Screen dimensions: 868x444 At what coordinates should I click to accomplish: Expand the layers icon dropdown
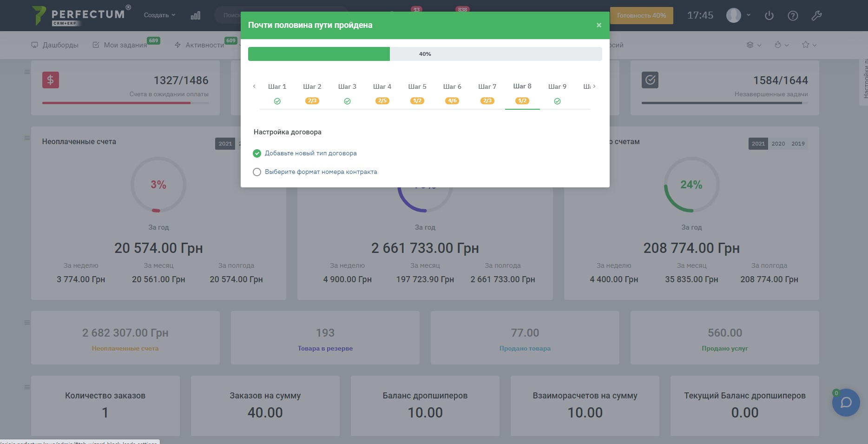coord(753,45)
